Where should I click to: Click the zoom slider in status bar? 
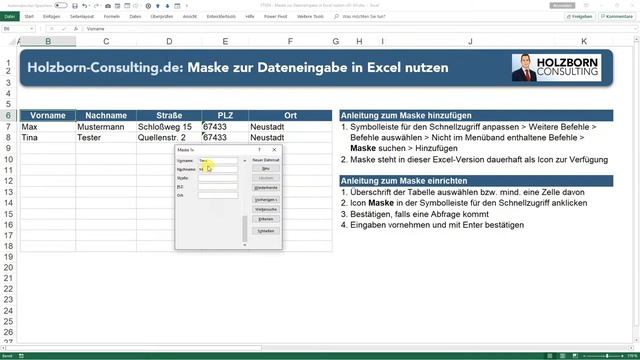click(x=607, y=356)
